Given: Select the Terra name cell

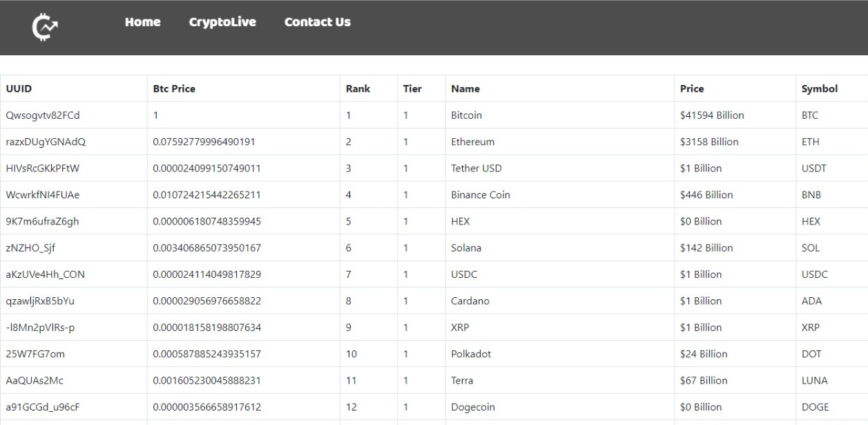Looking at the screenshot, I should [560, 380].
